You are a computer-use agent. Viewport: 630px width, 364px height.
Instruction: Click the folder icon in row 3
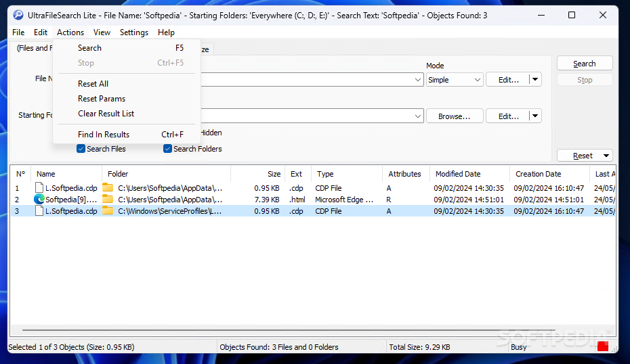point(108,210)
